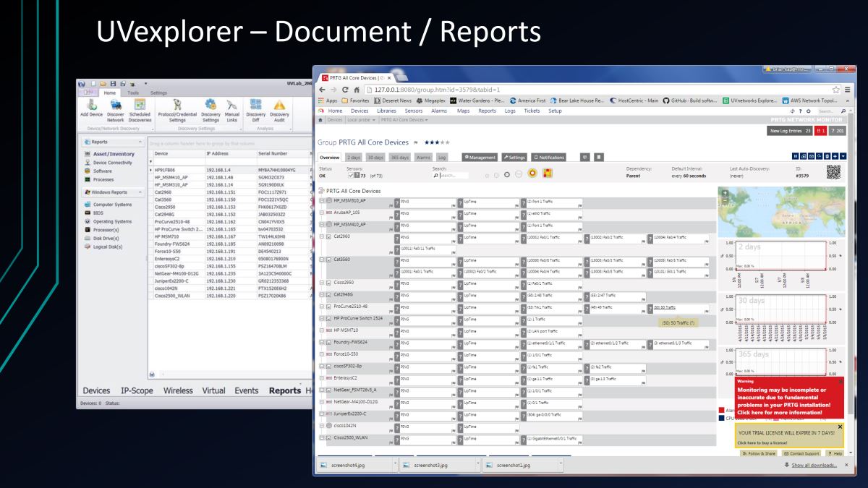The image size is (868, 488).
Task: Run Discovery Diff in UVexplorer ribbon
Action: coord(255,109)
